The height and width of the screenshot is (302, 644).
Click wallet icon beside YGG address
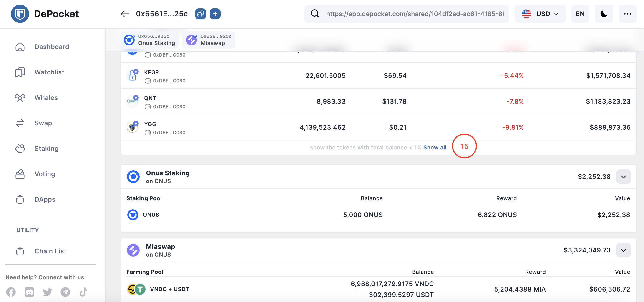[148, 133]
